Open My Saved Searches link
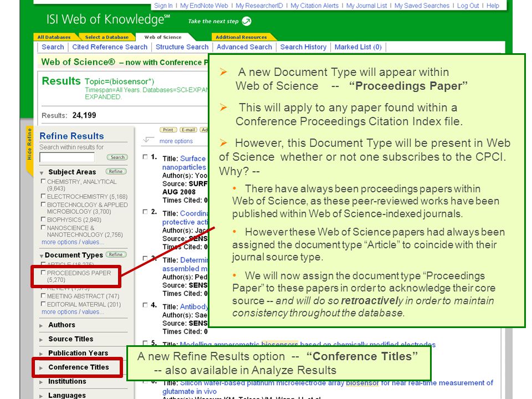Screen dimensions: 532x399 422,6
